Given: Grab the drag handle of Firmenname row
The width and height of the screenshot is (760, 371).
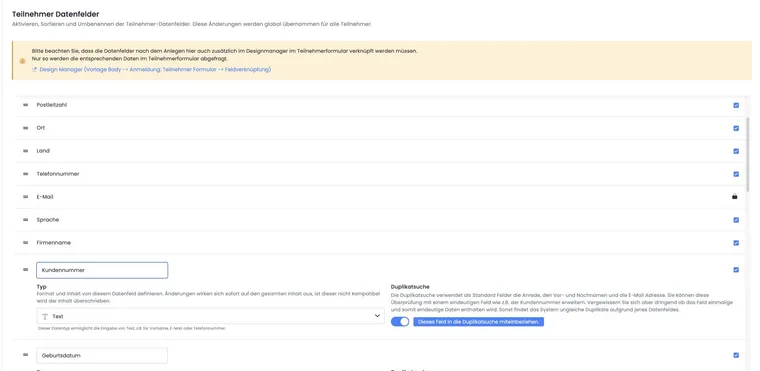Looking at the screenshot, I should coord(26,242).
